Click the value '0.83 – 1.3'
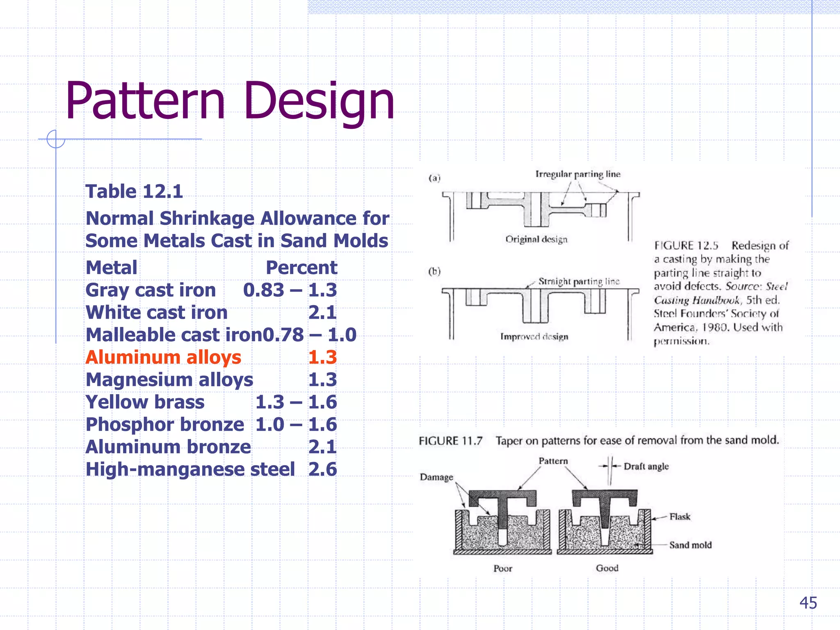The height and width of the screenshot is (630, 840). (290, 290)
